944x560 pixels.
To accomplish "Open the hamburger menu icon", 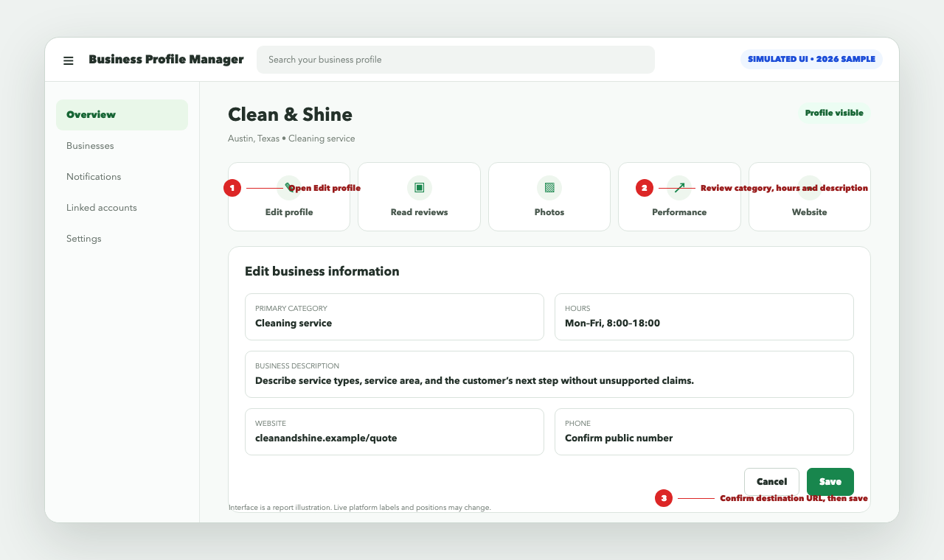I will [69, 60].
